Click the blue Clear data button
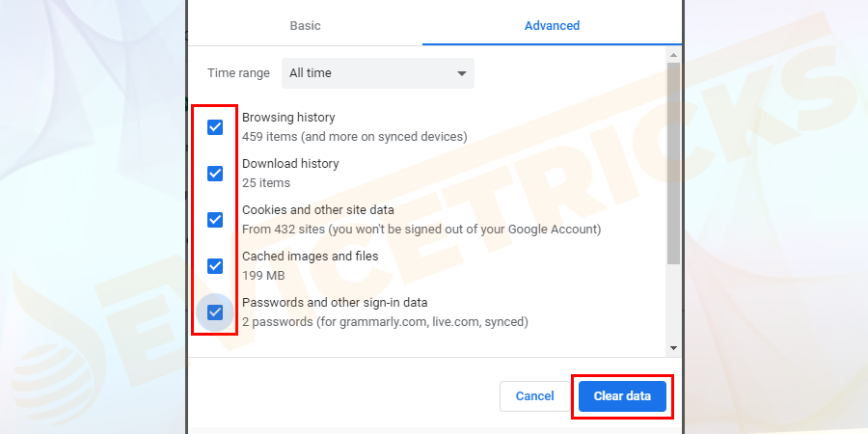This screenshot has width=868, height=434. click(622, 396)
